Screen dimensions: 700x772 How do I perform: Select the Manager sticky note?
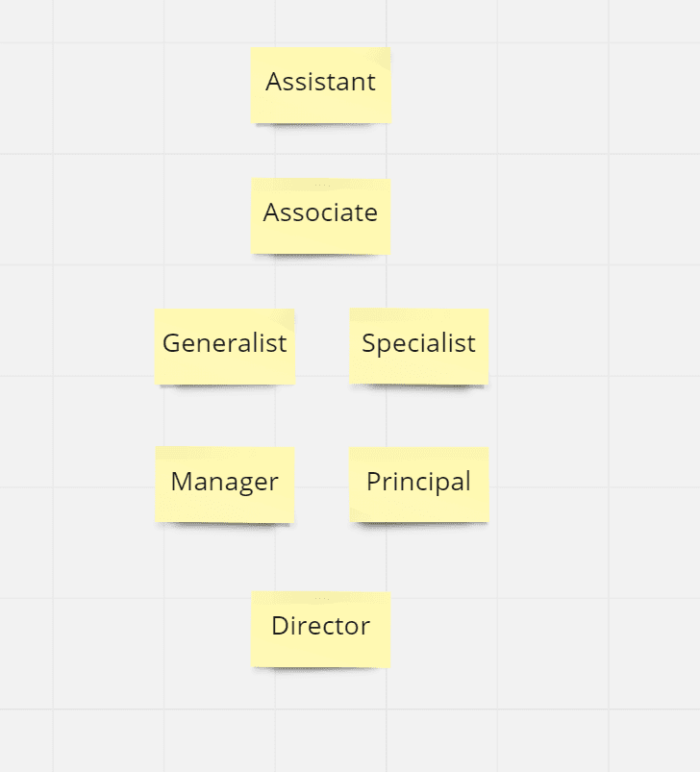coord(224,484)
